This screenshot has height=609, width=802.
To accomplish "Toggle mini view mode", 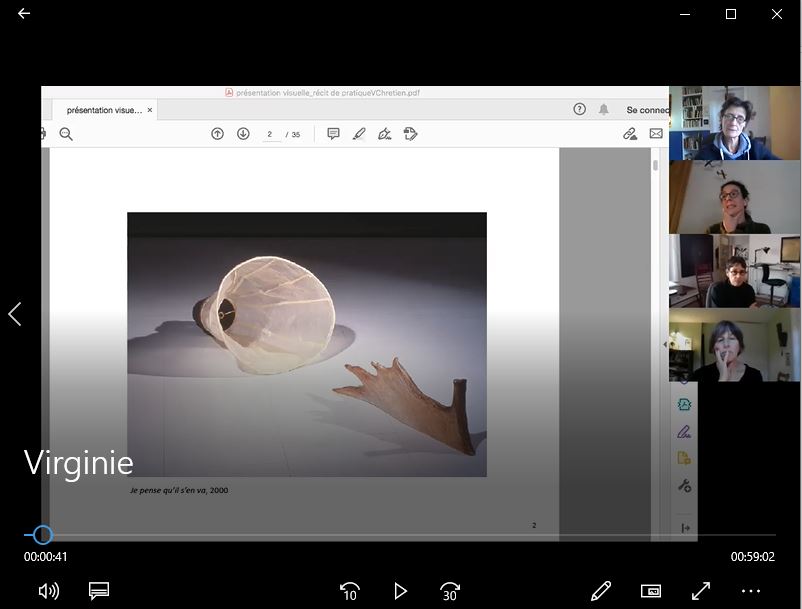I will tap(651, 591).
